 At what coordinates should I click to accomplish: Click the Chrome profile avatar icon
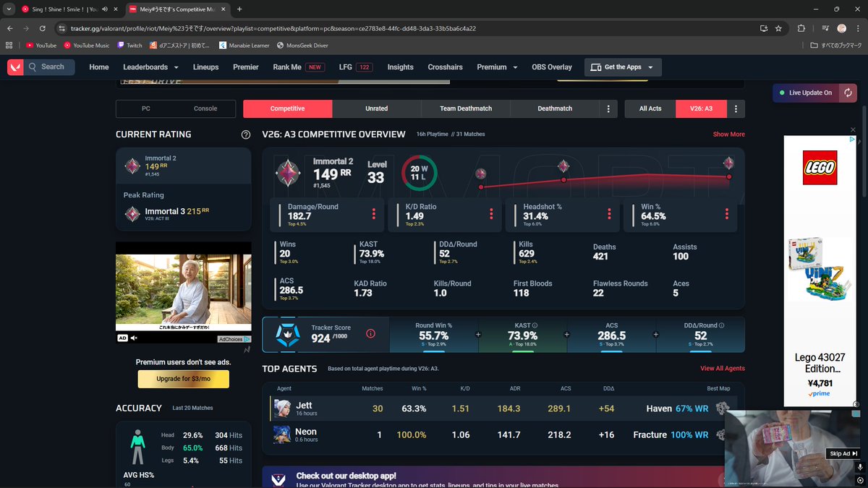tap(841, 28)
